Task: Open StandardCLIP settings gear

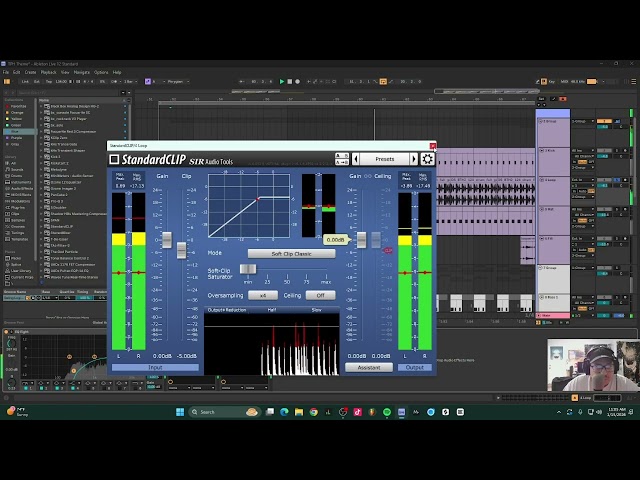Action: point(427,159)
